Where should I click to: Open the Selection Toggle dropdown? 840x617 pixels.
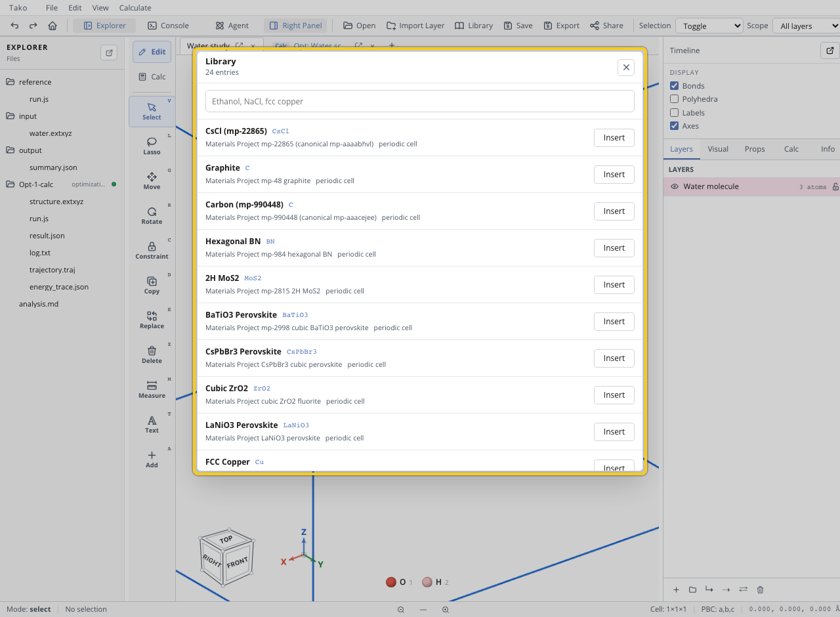tap(709, 26)
